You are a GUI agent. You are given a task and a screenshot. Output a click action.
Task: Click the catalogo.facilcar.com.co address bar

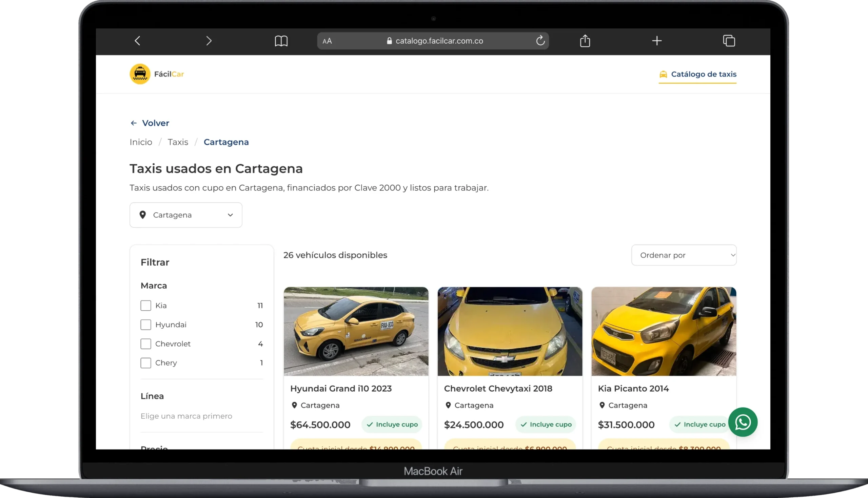tap(433, 41)
